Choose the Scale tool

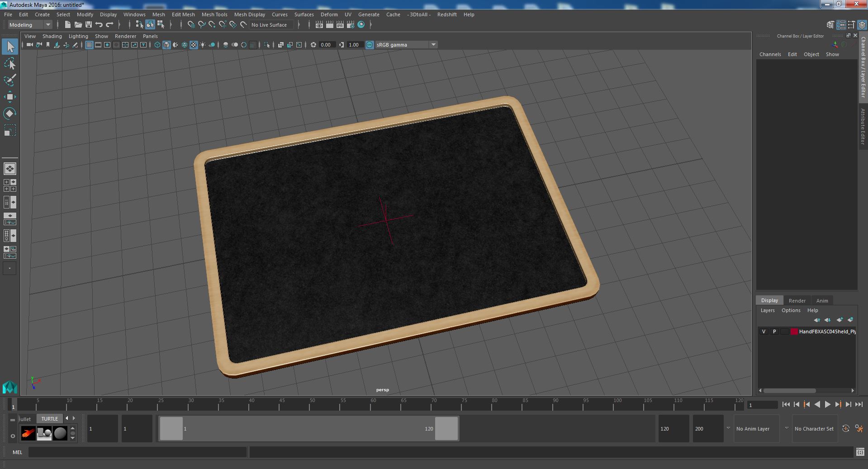(x=10, y=130)
